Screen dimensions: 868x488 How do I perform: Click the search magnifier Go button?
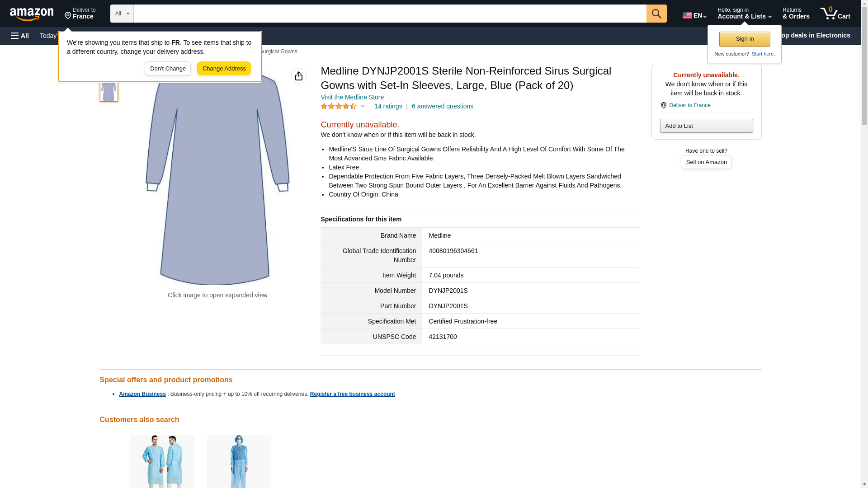click(x=656, y=14)
